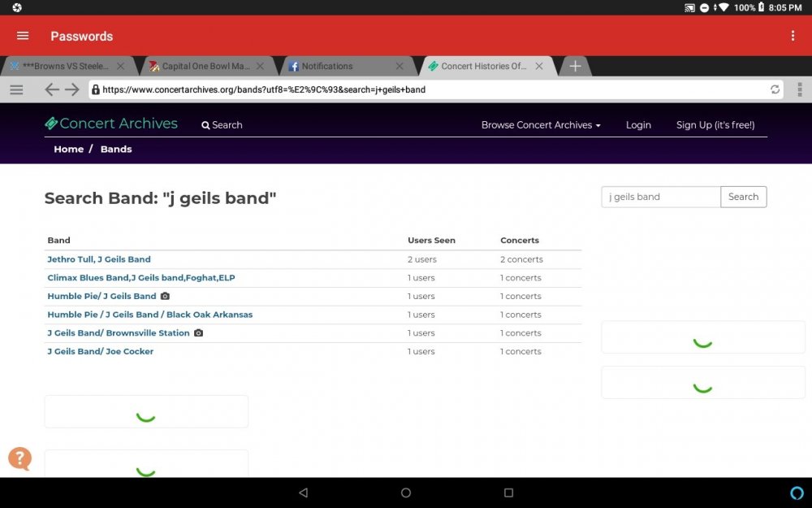Click the Users Seen column header

coord(431,240)
